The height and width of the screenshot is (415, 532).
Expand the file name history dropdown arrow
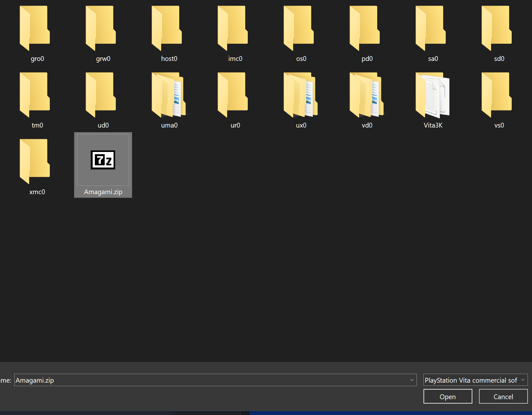412,380
